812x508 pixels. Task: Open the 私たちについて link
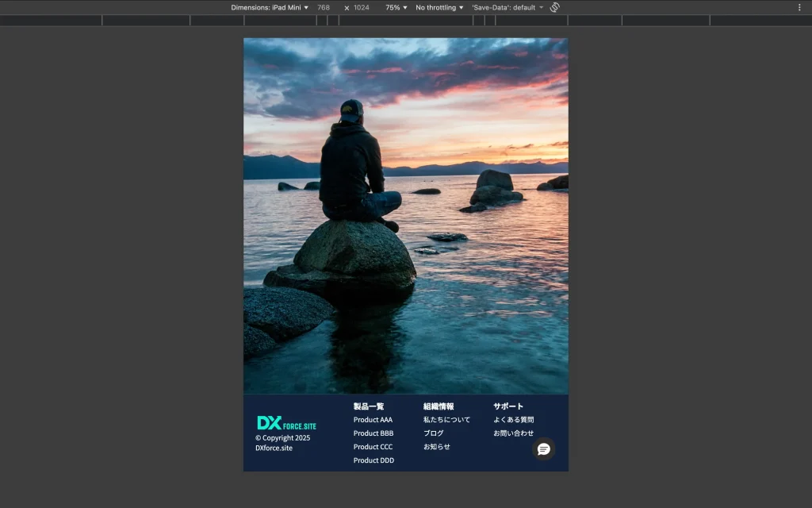coord(446,420)
